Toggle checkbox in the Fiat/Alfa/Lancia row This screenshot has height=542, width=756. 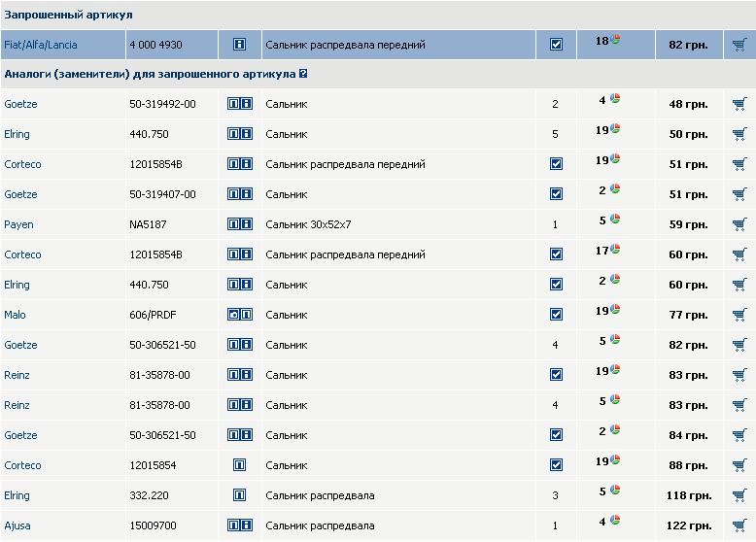click(x=556, y=45)
